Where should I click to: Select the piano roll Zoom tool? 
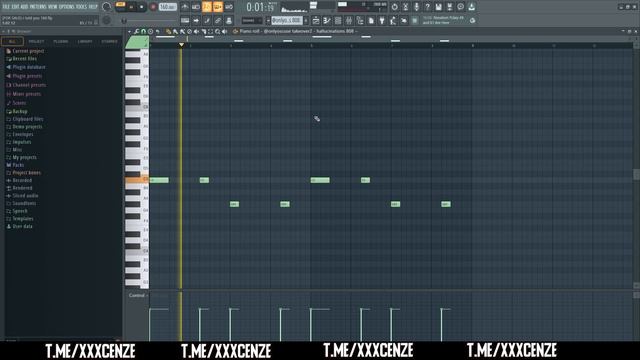[x=218, y=31]
